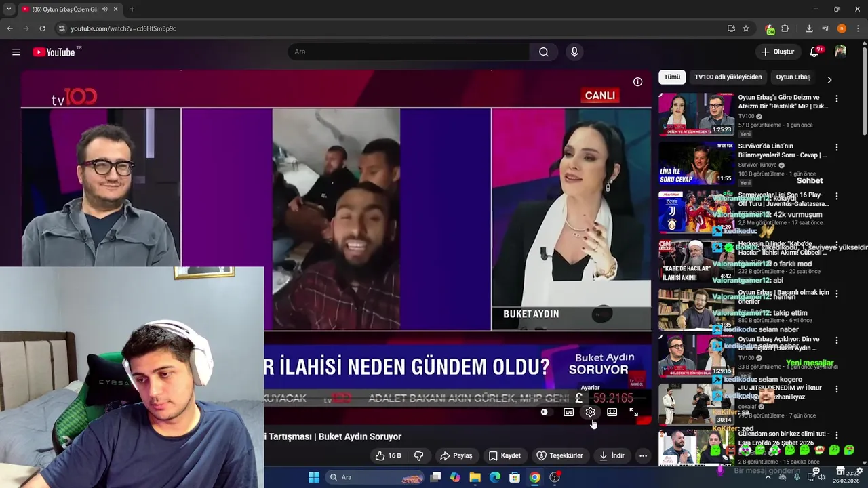Open video settings gear in player

(590, 412)
